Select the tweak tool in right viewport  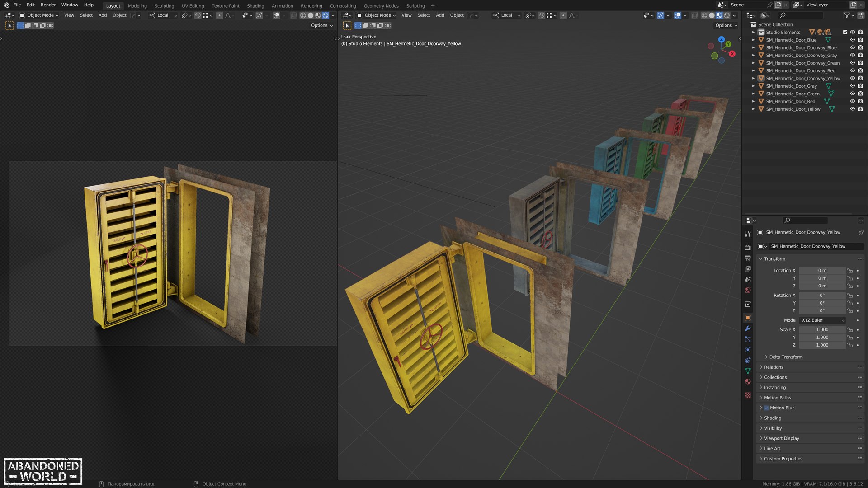(x=347, y=26)
